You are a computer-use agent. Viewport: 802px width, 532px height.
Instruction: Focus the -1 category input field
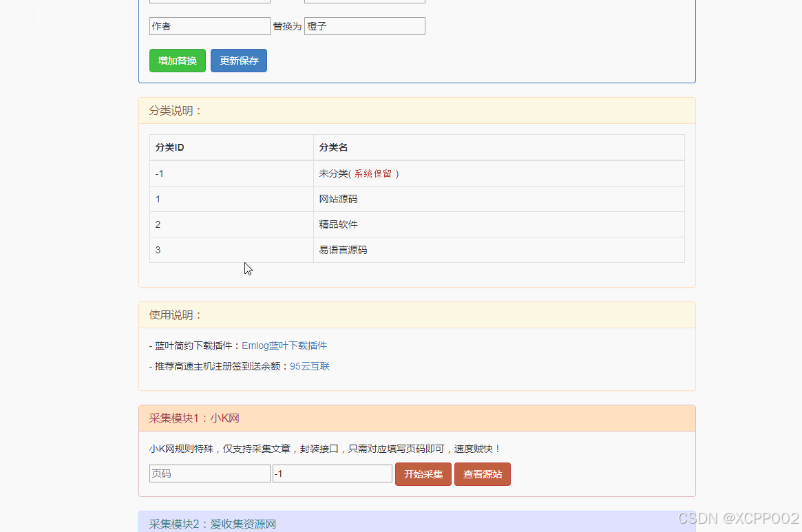point(333,474)
